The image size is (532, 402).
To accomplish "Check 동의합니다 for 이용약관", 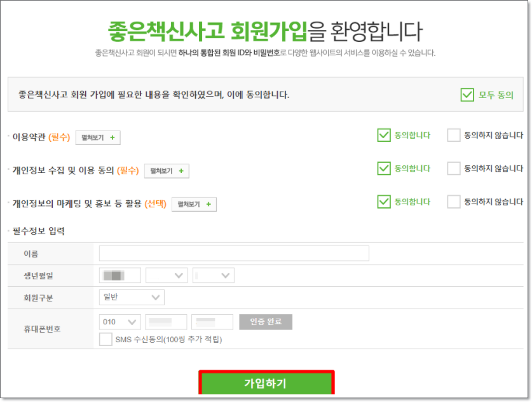I will click(x=384, y=135).
